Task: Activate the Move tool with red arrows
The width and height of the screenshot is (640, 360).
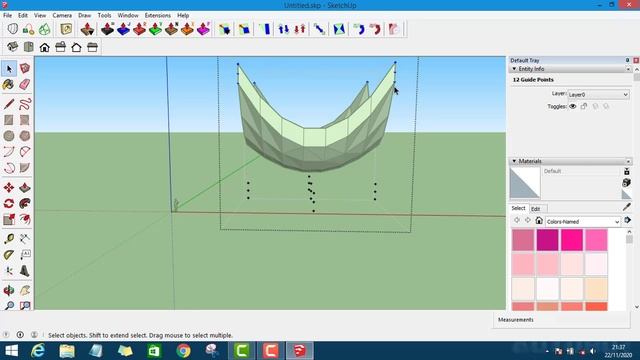Action: (9, 187)
